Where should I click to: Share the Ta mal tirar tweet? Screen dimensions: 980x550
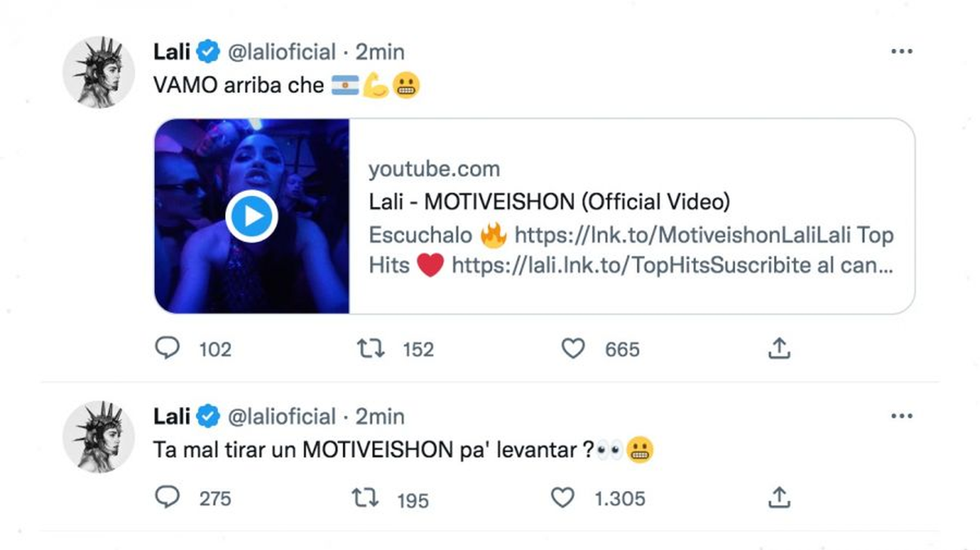(x=779, y=497)
